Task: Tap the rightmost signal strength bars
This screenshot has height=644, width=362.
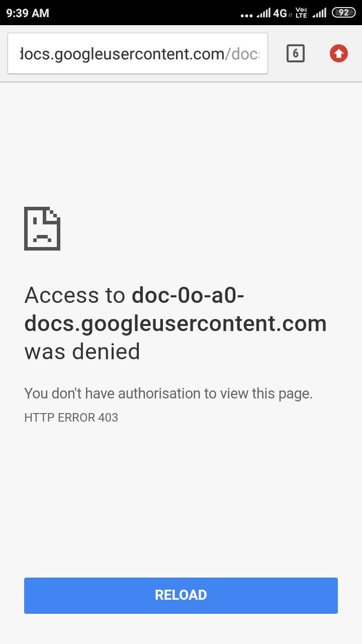Action: coord(319,13)
